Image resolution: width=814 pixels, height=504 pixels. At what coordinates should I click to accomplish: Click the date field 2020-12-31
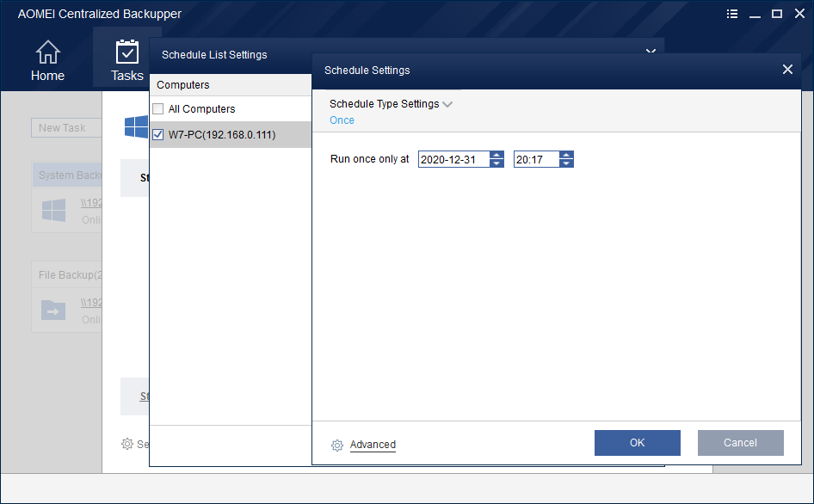(x=453, y=159)
